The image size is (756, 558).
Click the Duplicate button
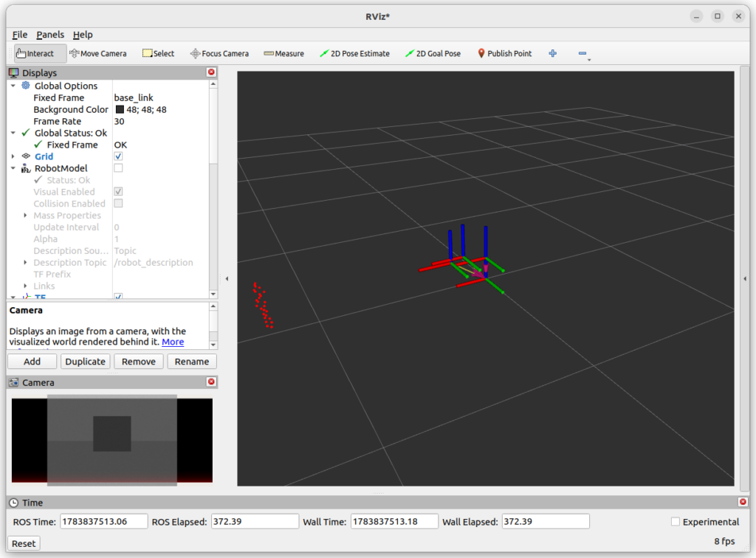coord(86,362)
